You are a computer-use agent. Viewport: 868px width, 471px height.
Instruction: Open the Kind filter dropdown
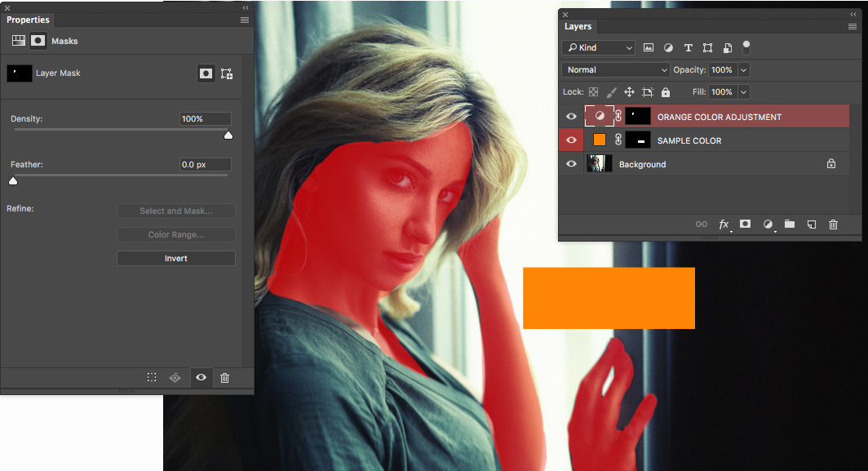(x=600, y=48)
